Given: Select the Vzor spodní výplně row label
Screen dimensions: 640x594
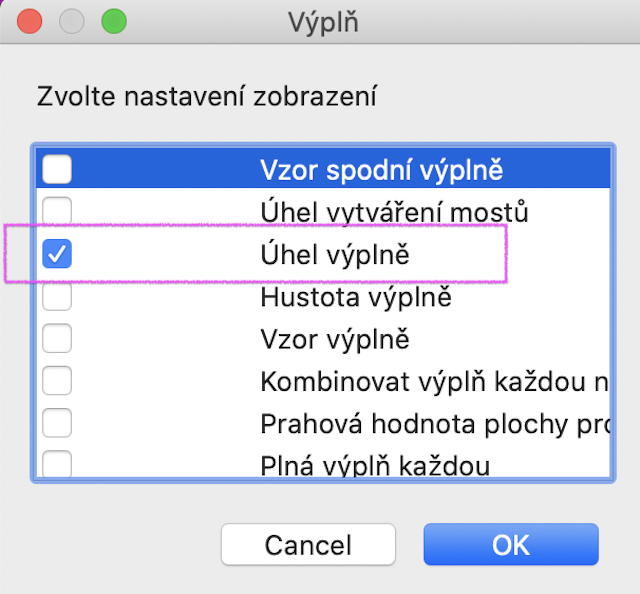Looking at the screenshot, I should click(381, 170).
